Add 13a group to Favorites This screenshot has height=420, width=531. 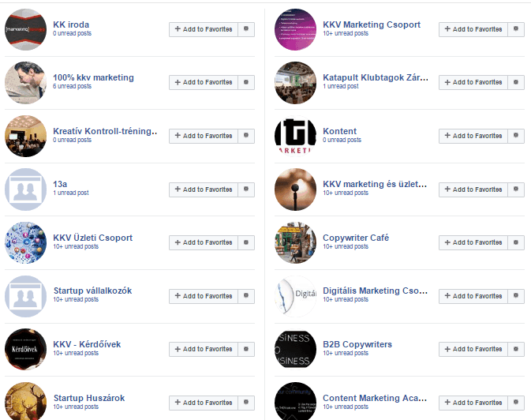click(204, 189)
